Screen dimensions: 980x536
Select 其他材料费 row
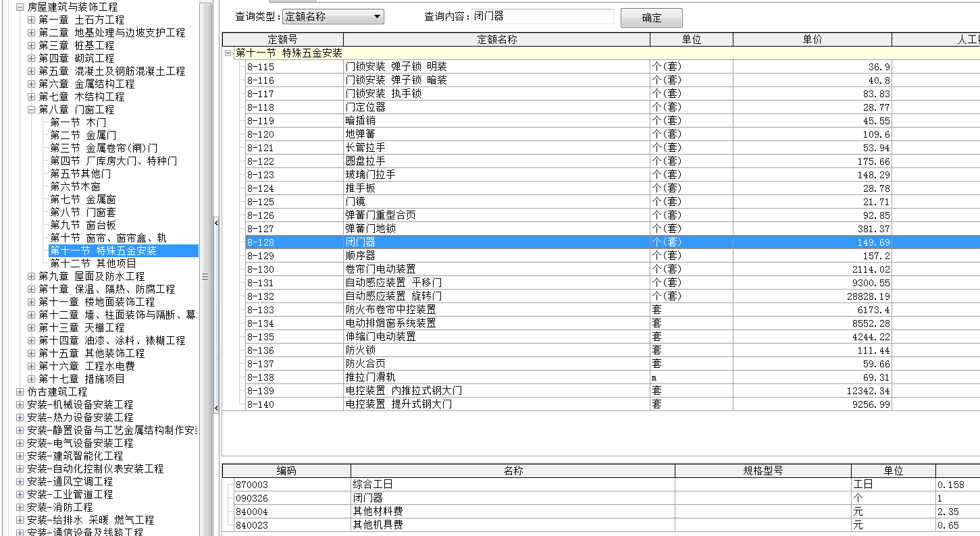pyautogui.click(x=607, y=512)
